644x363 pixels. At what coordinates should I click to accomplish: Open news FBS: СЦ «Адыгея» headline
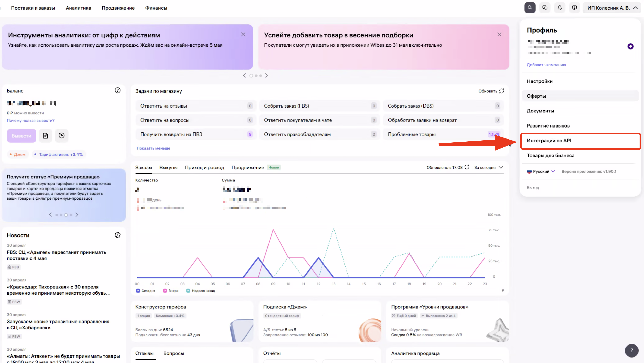[56, 255]
